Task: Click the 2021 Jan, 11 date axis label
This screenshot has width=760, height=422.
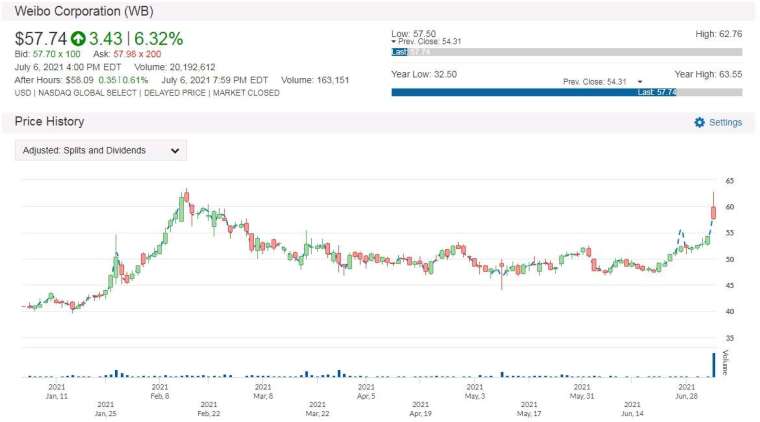Action: [57, 391]
